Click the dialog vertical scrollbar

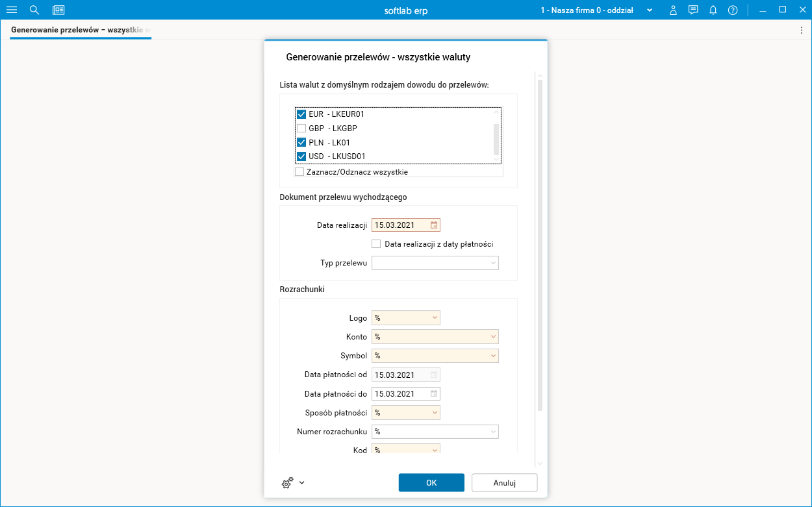coord(540,247)
